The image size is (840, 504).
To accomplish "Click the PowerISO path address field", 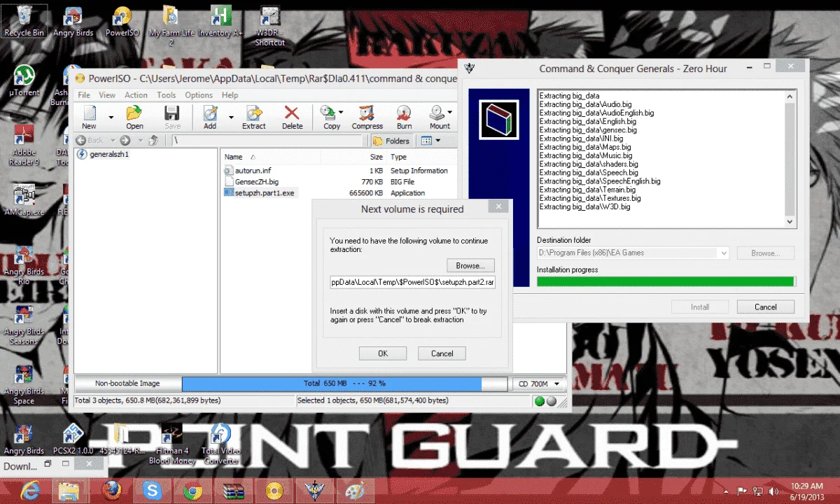I will tap(268, 141).
